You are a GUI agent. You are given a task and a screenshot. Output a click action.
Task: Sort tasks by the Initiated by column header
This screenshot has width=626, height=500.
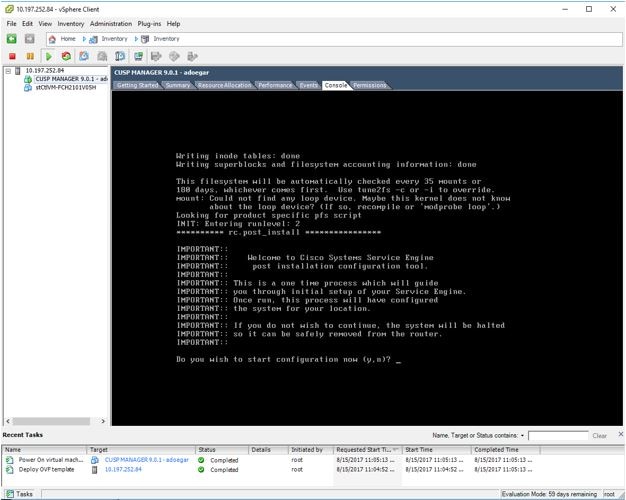click(x=311, y=450)
